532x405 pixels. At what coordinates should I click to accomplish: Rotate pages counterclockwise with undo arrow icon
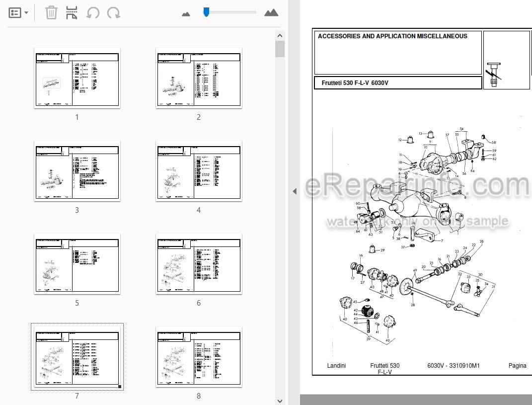[92, 13]
